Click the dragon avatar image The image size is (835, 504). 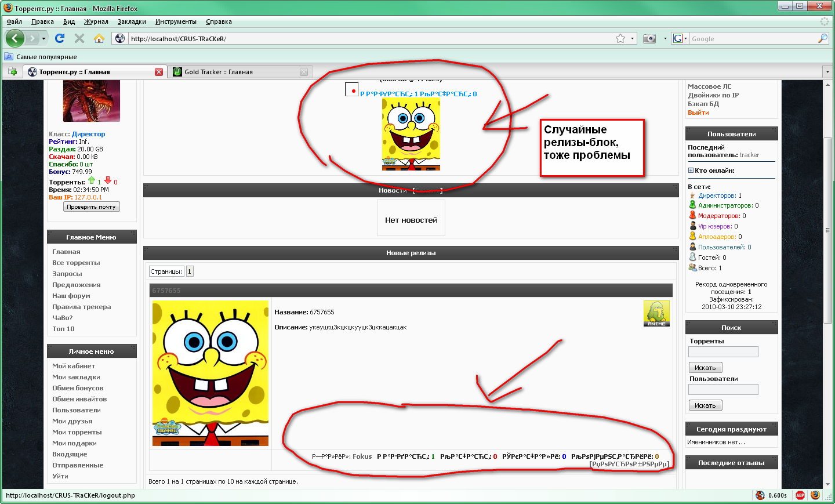(91, 101)
